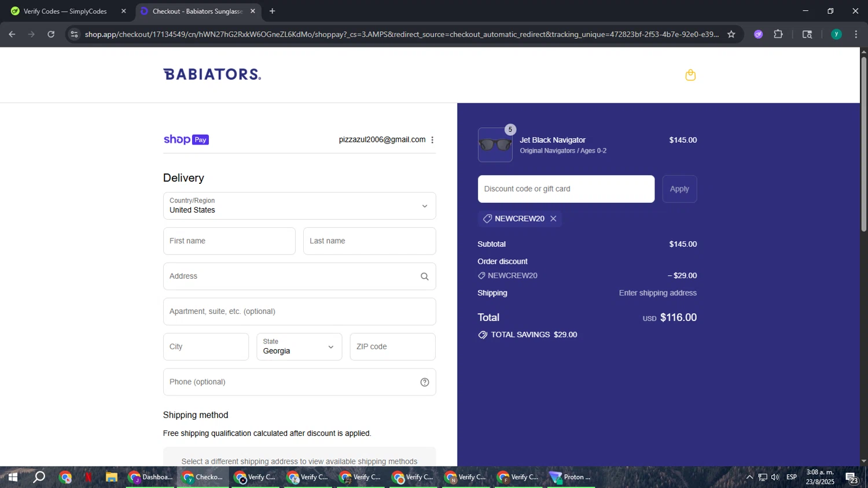View site information icon in address bar
This screenshot has width=868, height=488.
coord(73,34)
